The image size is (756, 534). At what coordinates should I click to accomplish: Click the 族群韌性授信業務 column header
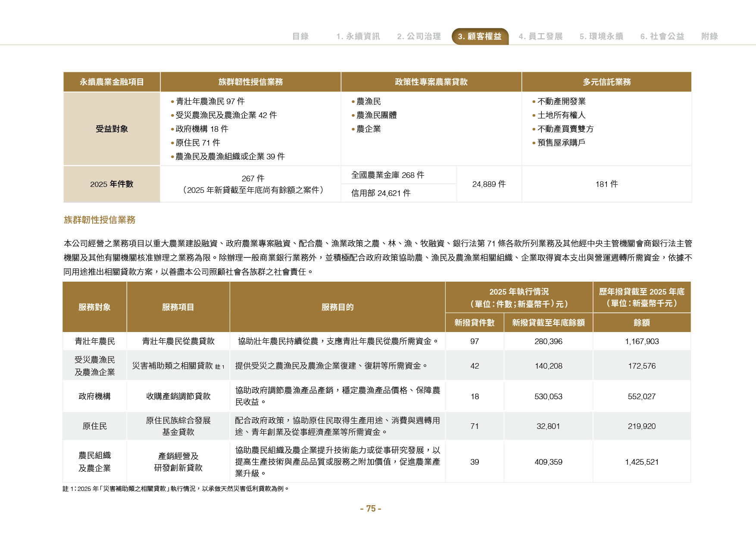click(250, 82)
